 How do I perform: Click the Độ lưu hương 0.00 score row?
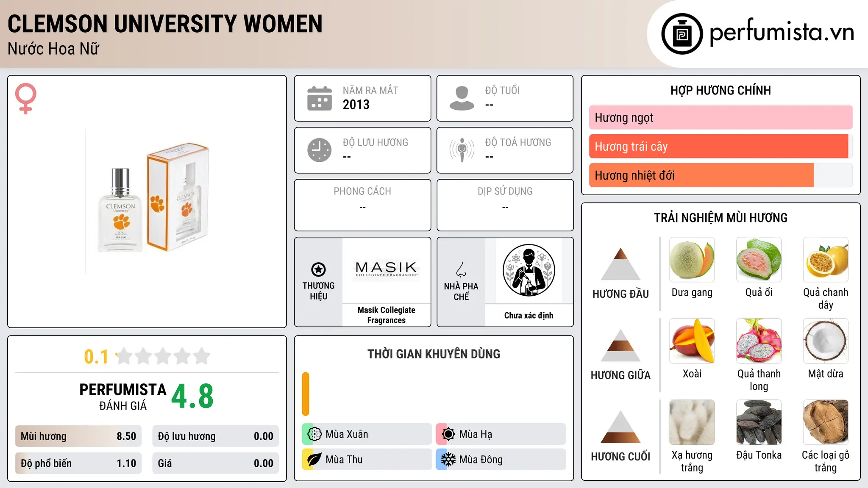coord(215,436)
